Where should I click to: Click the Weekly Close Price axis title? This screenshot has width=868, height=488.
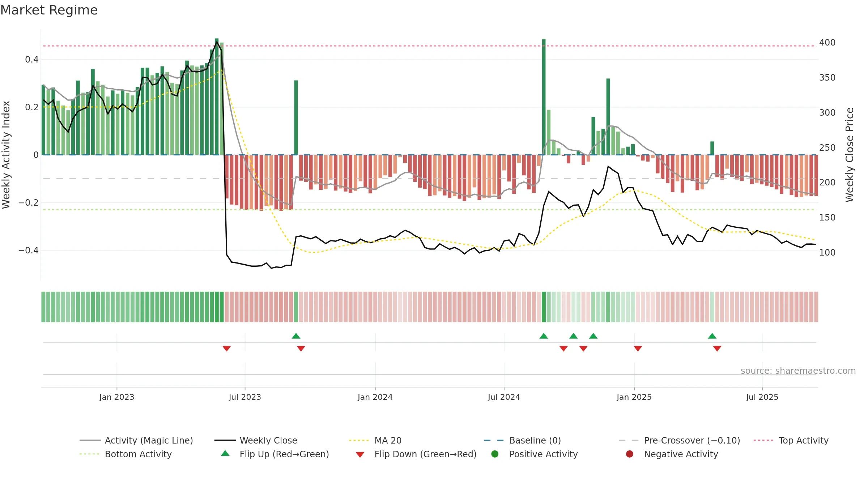click(x=850, y=155)
